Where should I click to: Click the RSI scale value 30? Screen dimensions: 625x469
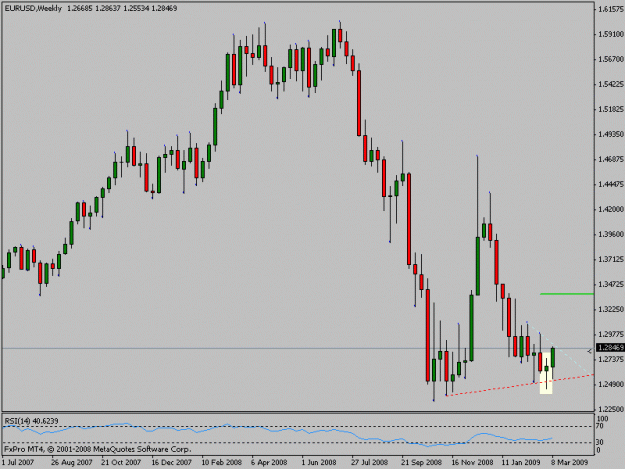coord(601,442)
